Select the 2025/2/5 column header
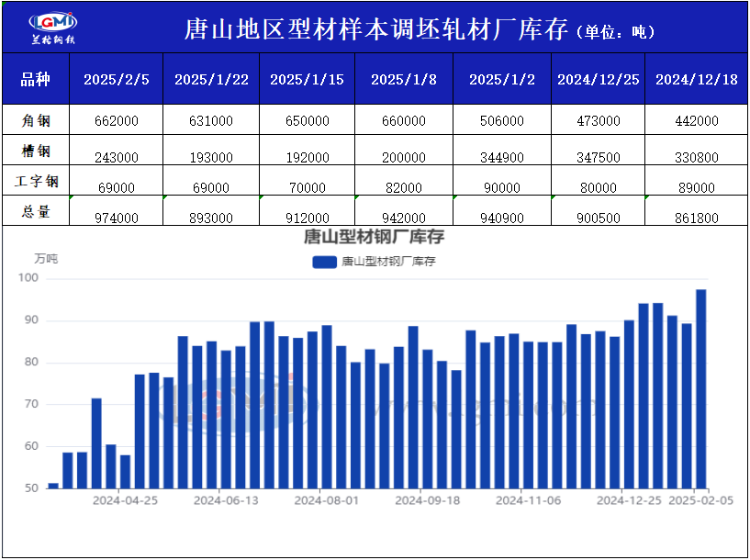The width and height of the screenshot is (750, 560). coord(117,79)
